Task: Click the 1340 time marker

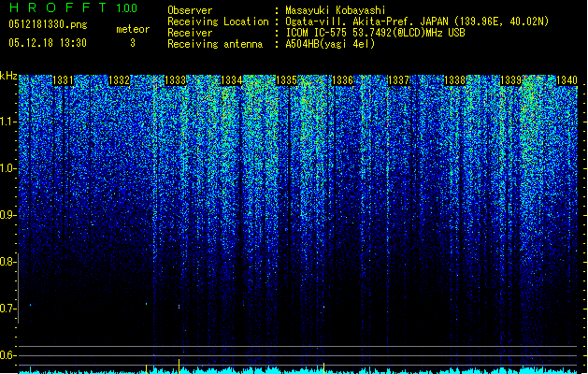Action: (566, 80)
